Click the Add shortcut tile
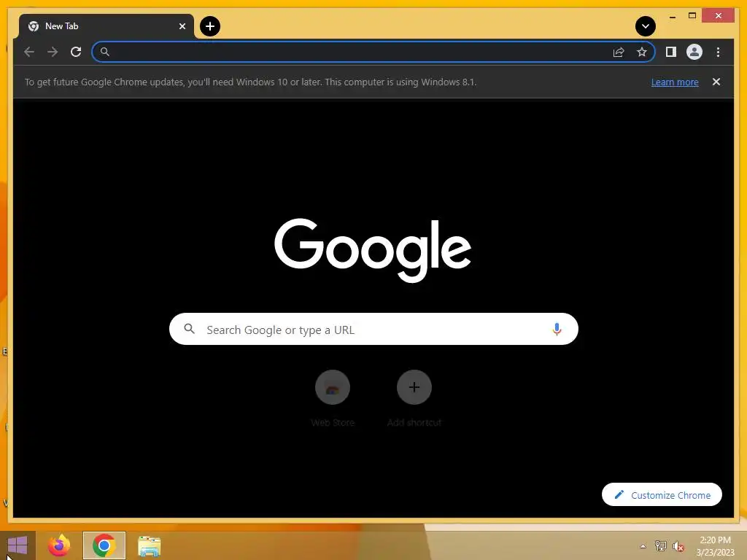This screenshot has width=747, height=560. pyautogui.click(x=414, y=398)
